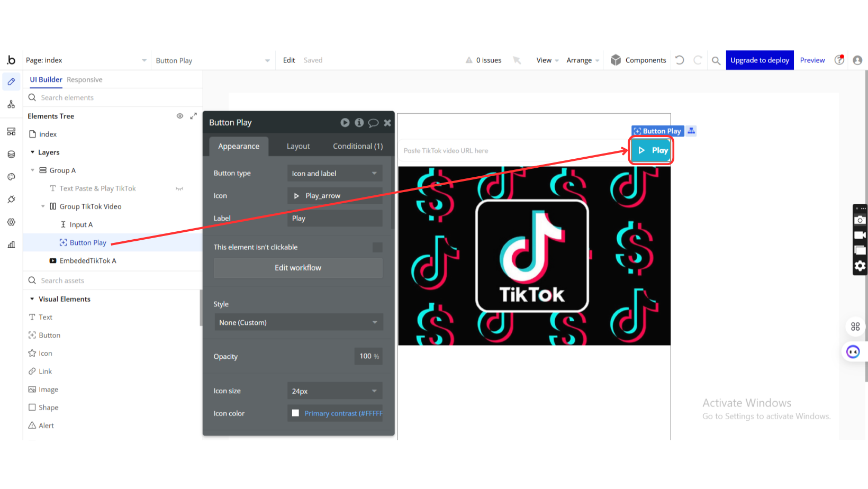
Task: Click the Search assets field
Action: [x=113, y=280]
